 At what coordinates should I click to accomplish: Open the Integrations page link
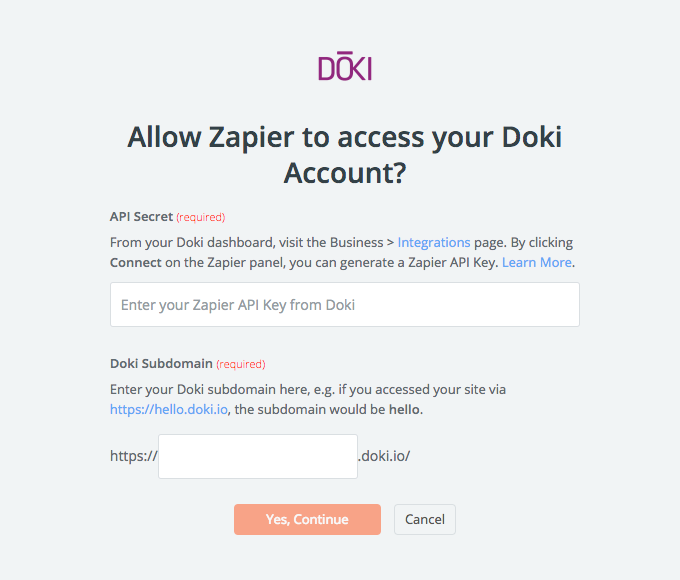point(434,242)
